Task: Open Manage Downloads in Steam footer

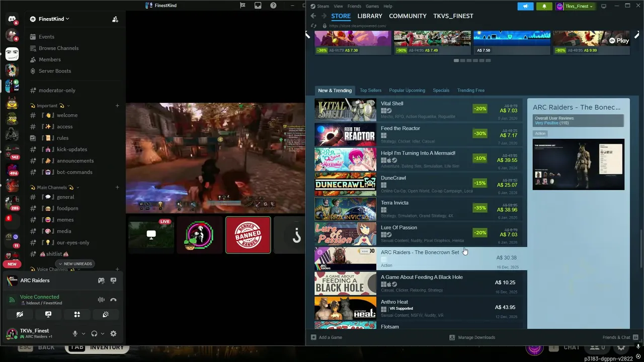Action: (472, 337)
